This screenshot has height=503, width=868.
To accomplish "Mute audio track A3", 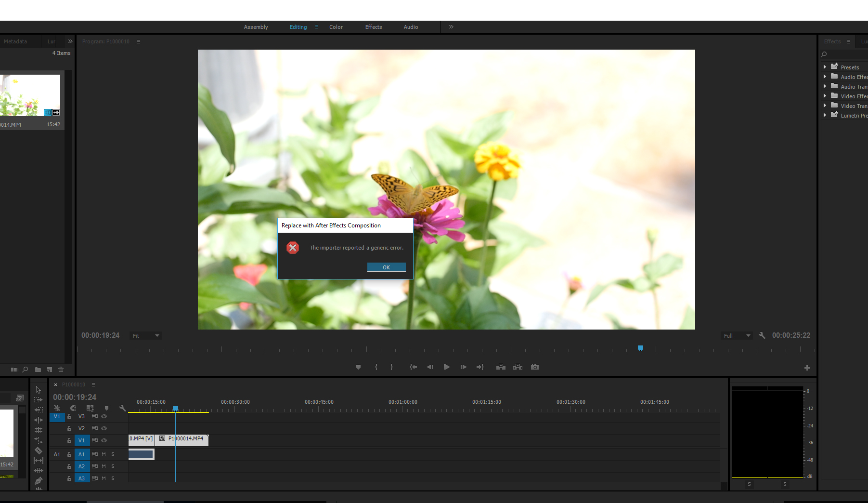I will pos(104,478).
